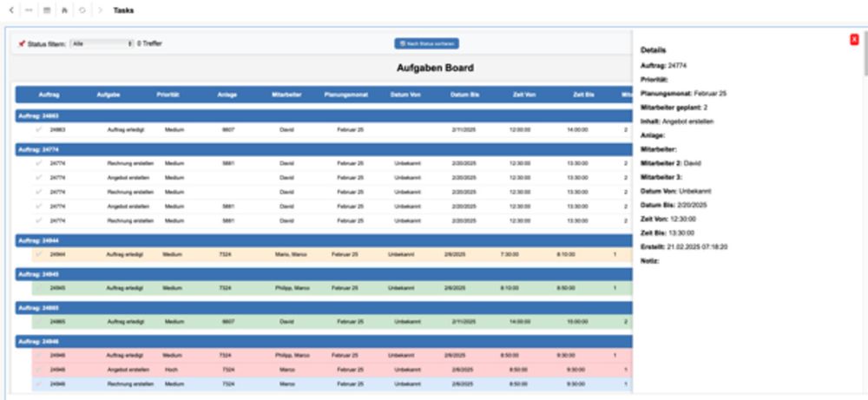The height and width of the screenshot is (400, 868).
Task: Collapse the group header Auftrag: 24865
Action: point(324,308)
